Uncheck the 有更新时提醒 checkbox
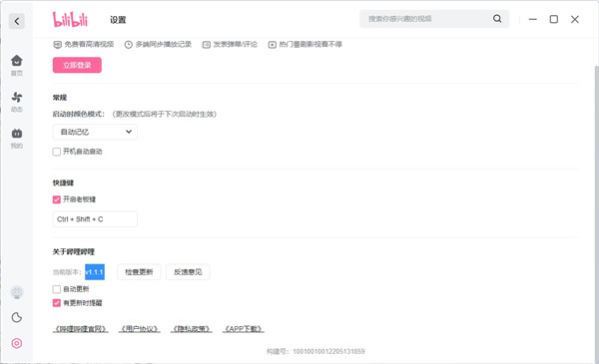This screenshot has width=599, height=364. pos(57,303)
